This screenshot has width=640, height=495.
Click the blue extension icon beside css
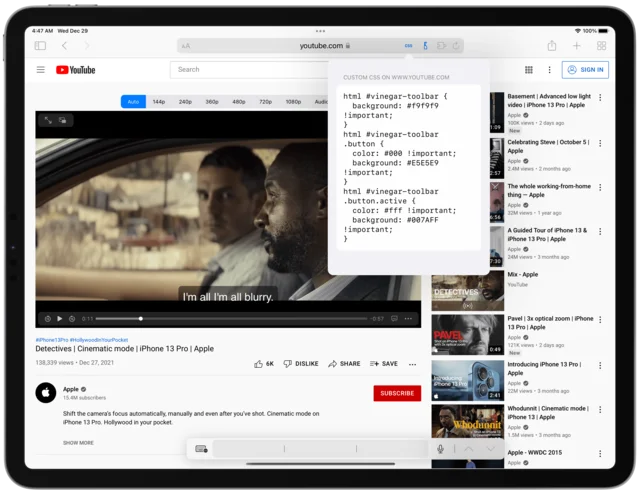[425, 46]
